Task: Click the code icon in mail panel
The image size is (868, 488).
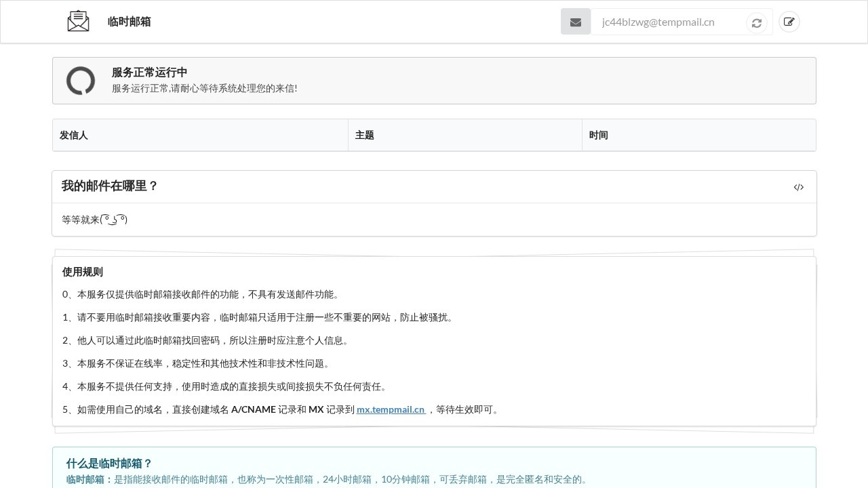Action: tap(799, 187)
